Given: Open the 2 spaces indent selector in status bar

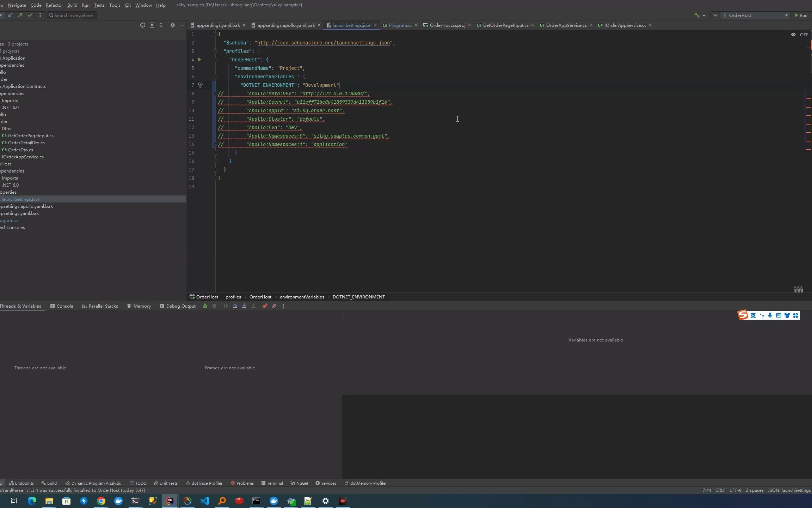Looking at the screenshot, I should click(x=754, y=490).
